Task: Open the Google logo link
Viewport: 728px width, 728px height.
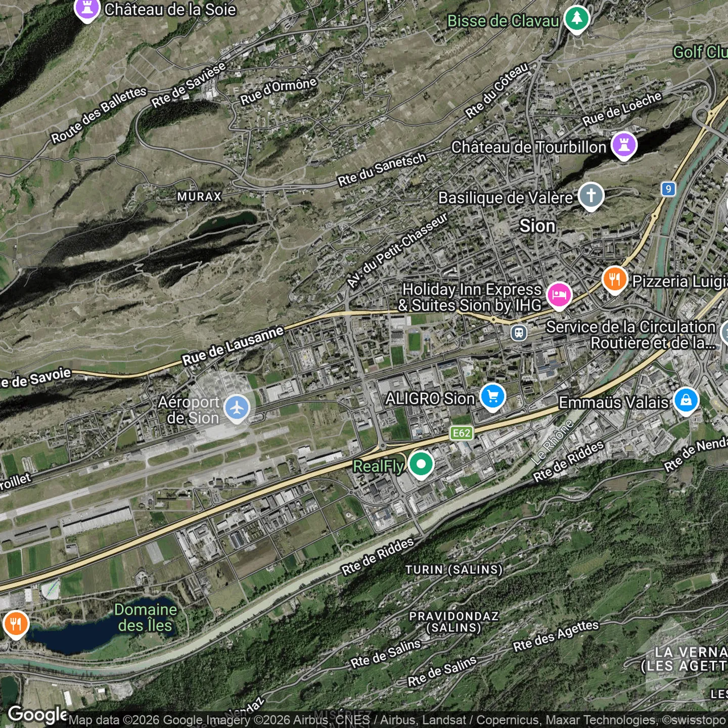Action: (37, 714)
